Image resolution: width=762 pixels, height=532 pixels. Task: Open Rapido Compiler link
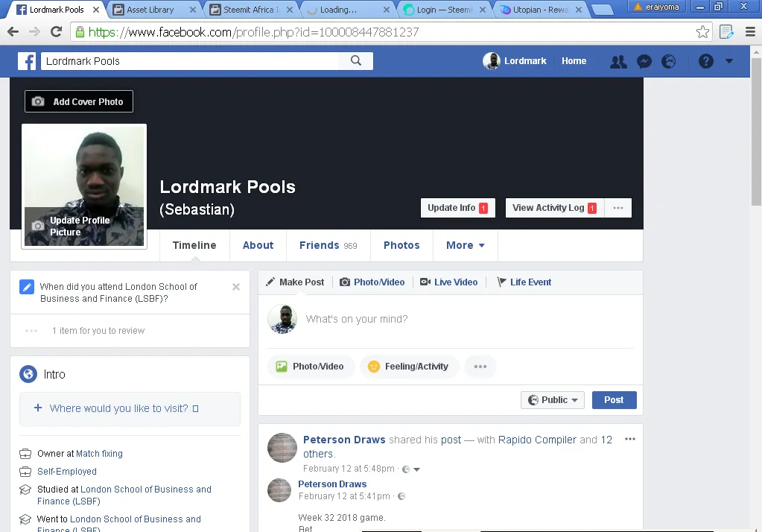(537, 440)
